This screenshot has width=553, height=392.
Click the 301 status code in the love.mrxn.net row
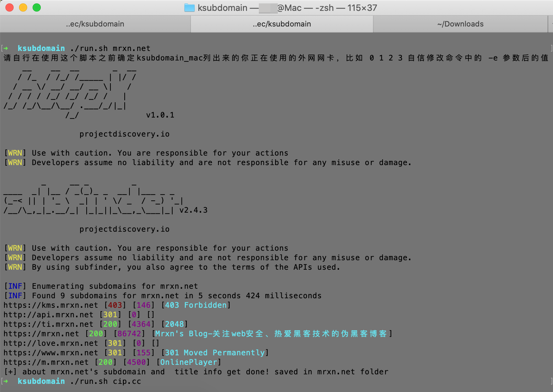(115, 343)
